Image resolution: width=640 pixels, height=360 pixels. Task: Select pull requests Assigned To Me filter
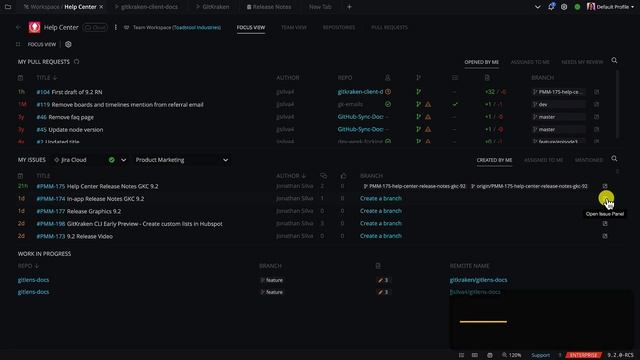click(530, 62)
